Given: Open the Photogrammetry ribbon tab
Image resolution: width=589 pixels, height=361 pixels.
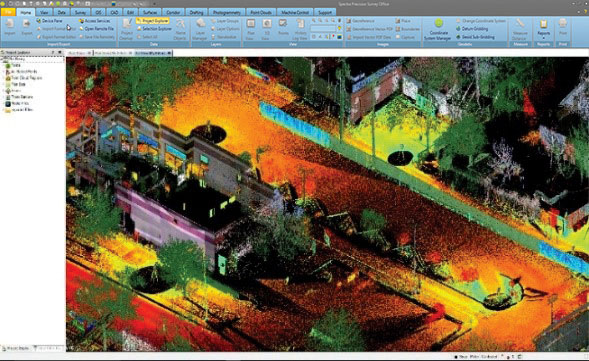Looking at the screenshot, I should 227,12.
